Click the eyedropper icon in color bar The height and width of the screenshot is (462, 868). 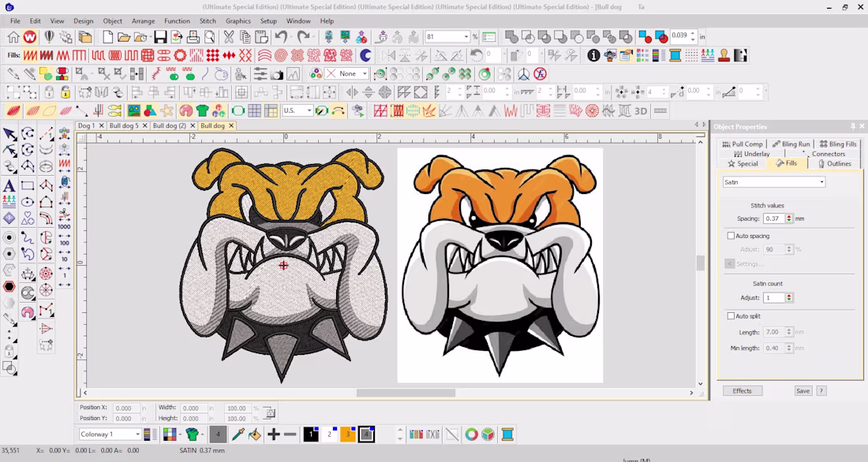(238, 434)
